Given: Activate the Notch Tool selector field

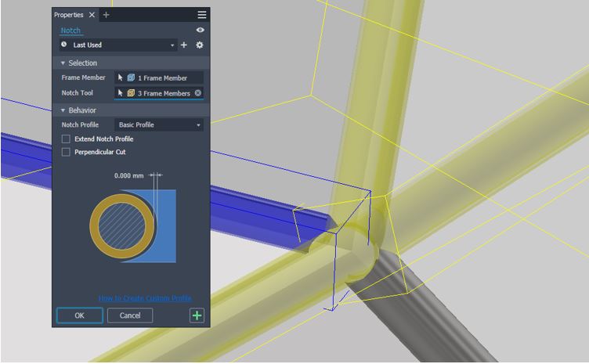Looking at the screenshot, I should coord(159,93).
